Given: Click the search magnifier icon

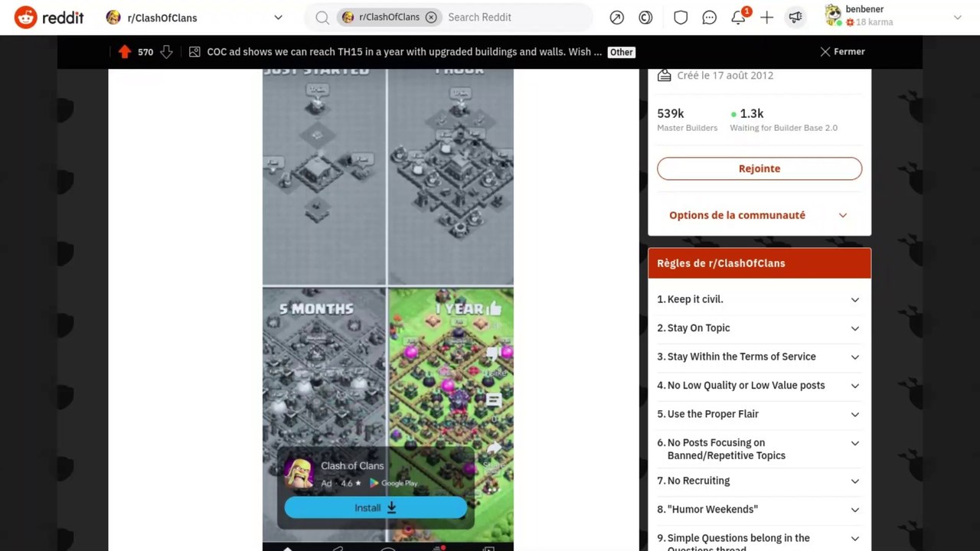Looking at the screenshot, I should point(322,17).
